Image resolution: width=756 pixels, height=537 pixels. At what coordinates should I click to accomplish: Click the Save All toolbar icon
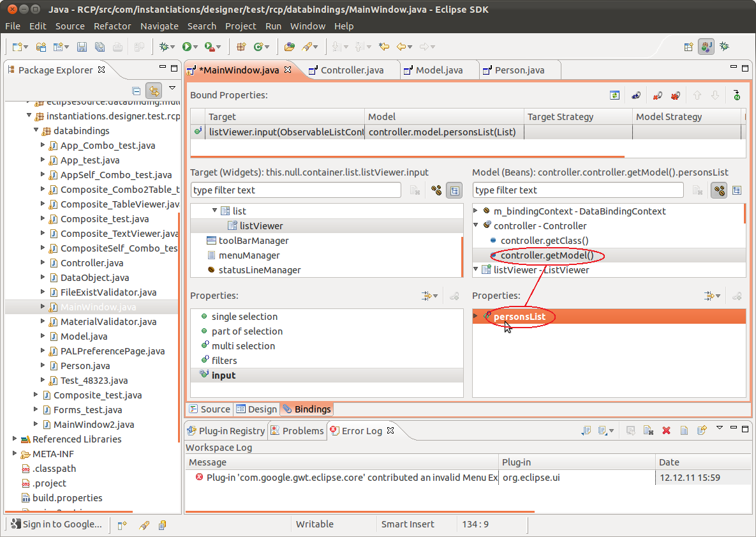tap(100, 47)
